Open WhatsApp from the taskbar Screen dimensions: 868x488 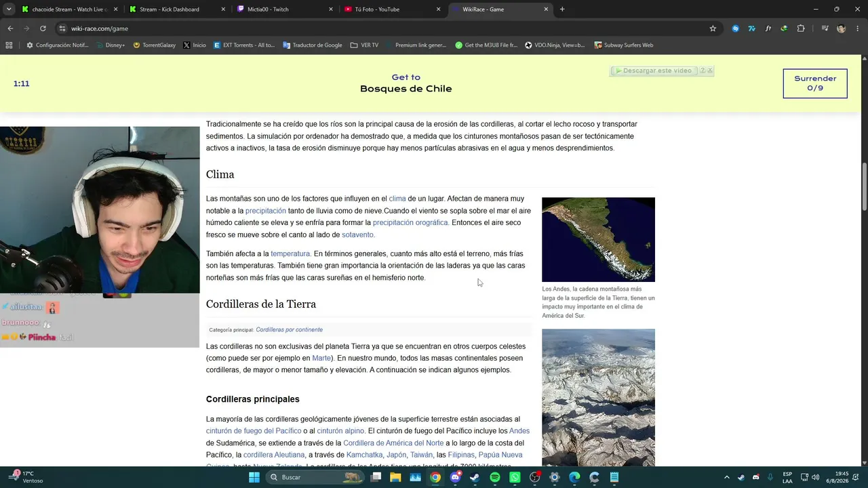(x=515, y=477)
